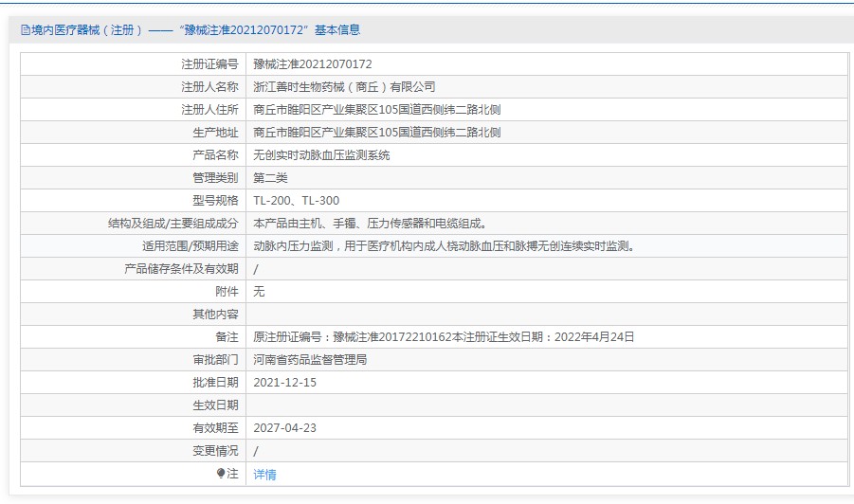The width and height of the screenshot is (854, 504).
Task: Click the bulb icon beside 注 label
Action: point(221,474)
